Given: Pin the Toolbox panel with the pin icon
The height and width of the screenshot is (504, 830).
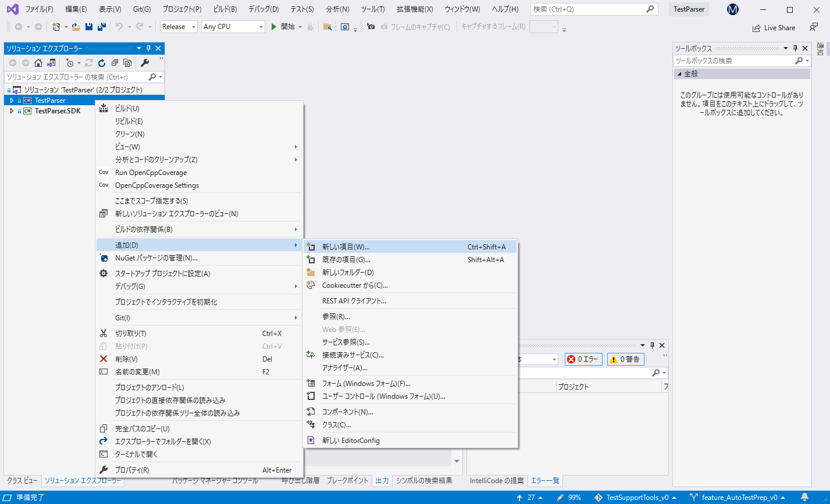Looking at the screenshot, I should (796, 48).
